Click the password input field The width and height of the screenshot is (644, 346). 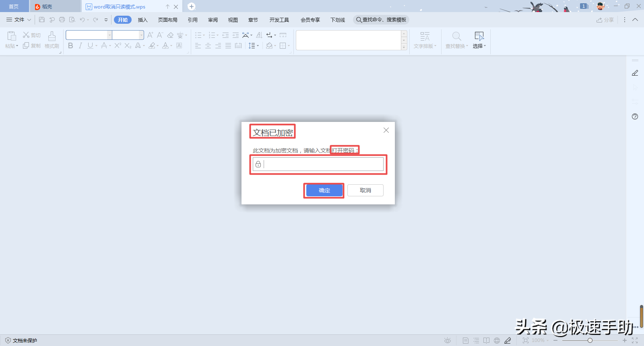322,164
